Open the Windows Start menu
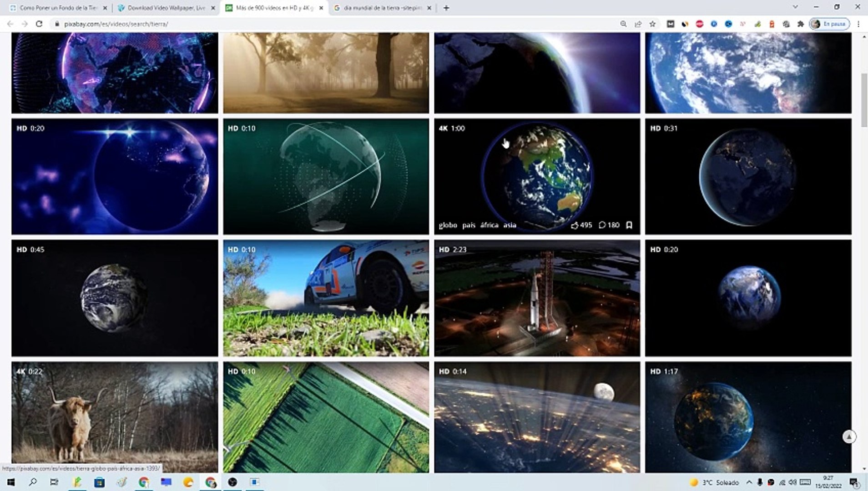The height and width of the screenshot is (491, 868). tap(10, 482)
